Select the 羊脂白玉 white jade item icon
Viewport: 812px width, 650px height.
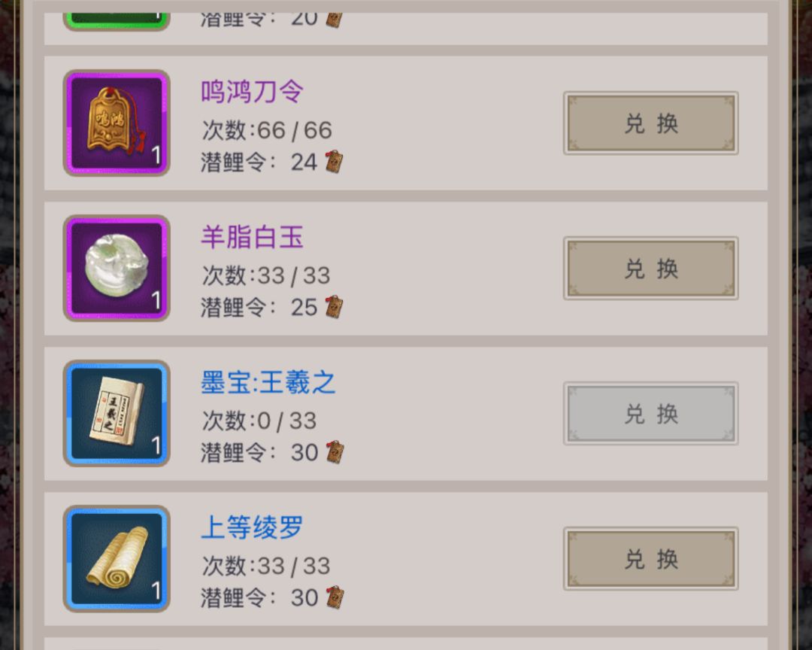(117, 268)
